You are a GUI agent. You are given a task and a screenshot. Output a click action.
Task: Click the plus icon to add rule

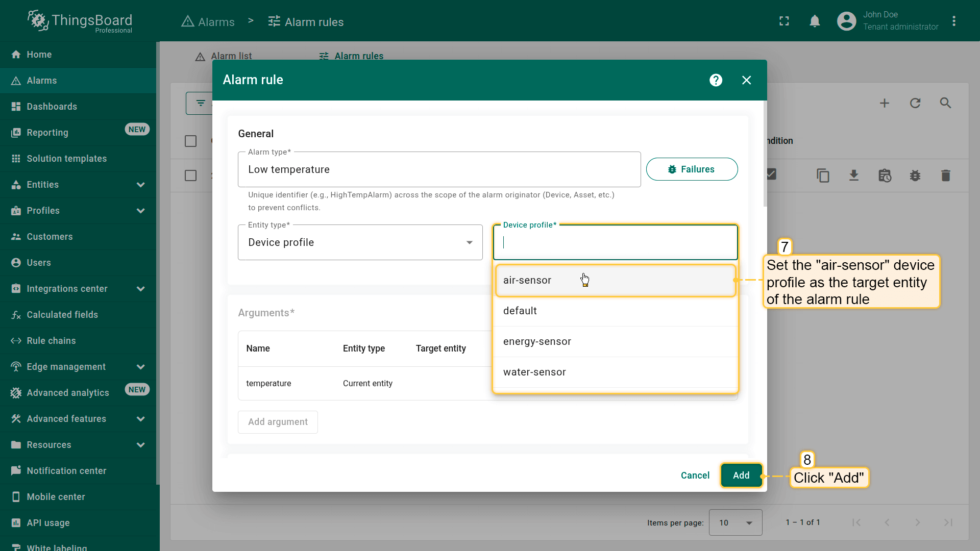click(885, 103)
